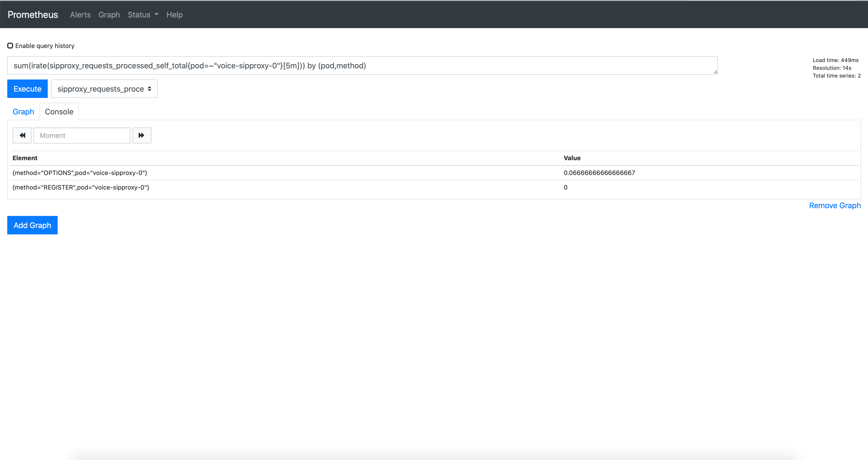
Task: Switch to the Console tab
Action: (59, 112)
